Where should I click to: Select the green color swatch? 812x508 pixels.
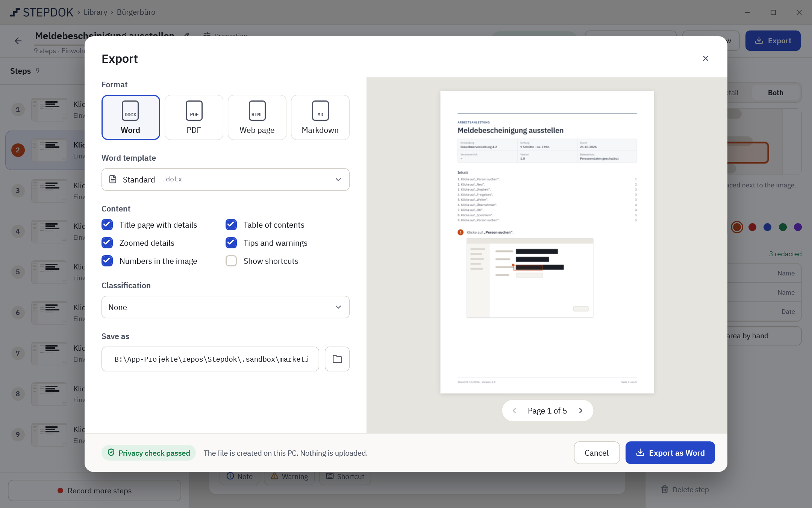click(x=783, y=227)
